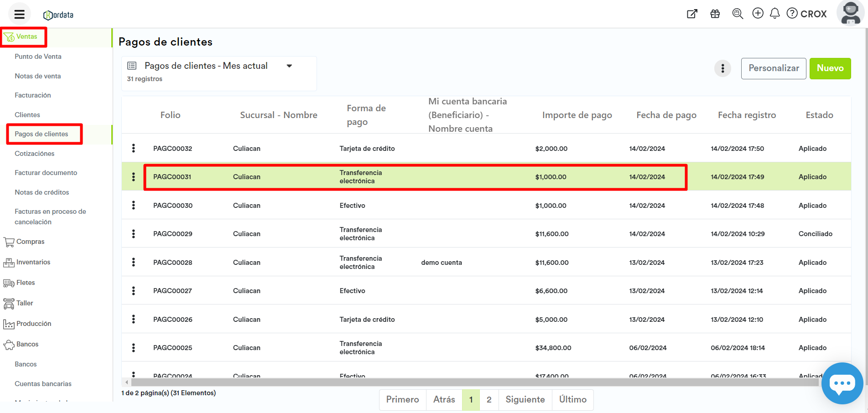868x413 pixels.
Task: Click the plus circle quick-add icon
Action: [758, 14]
